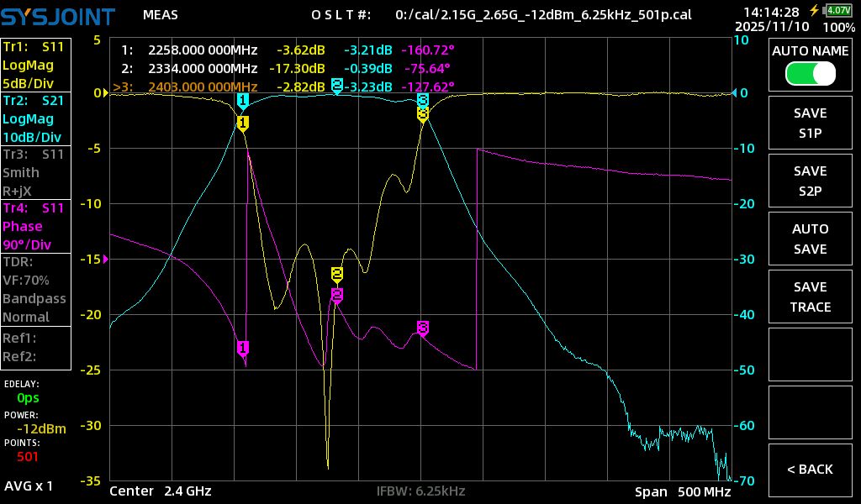
Task: Toggle the AUTO NAME switch
Action: pyautogui.click(x=810, y=73)
